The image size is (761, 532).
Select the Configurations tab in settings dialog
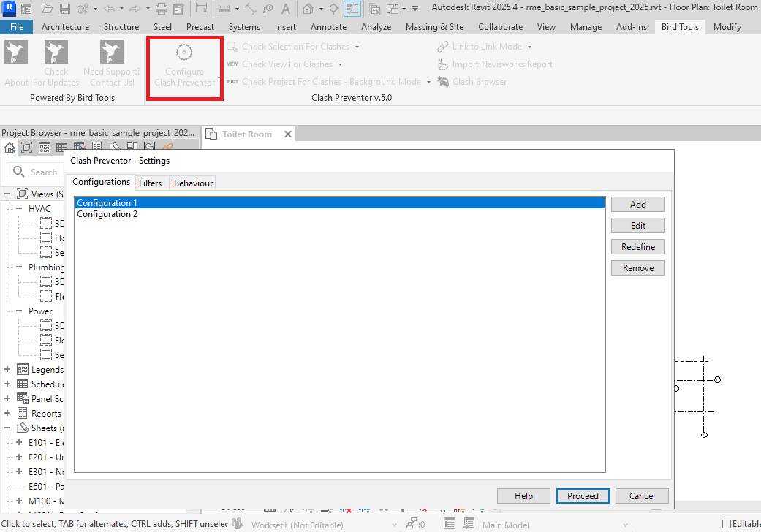[101, 182]
